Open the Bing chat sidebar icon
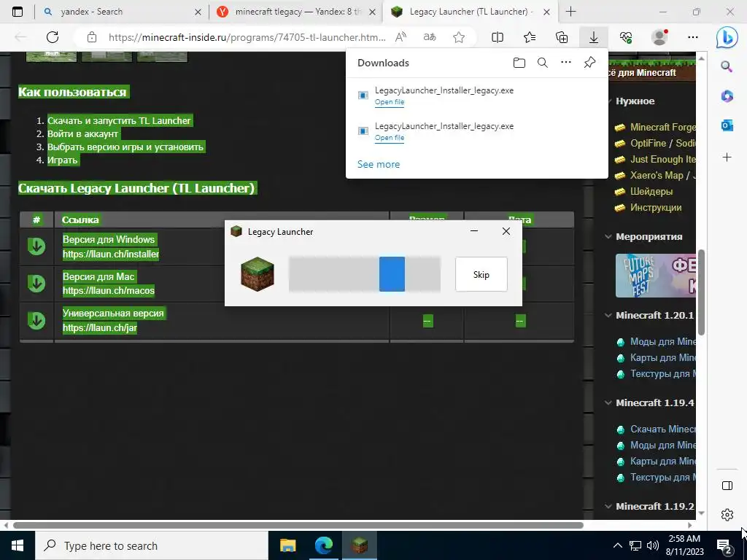 tap(727, 38)
